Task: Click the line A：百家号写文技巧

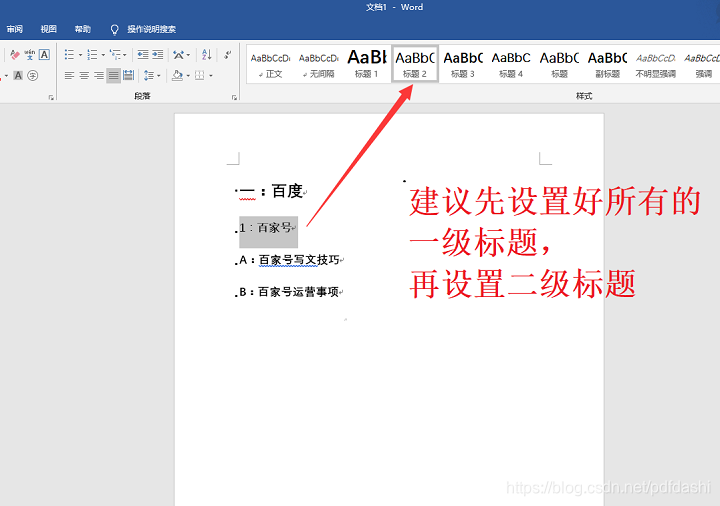Action: [x=290, y=260]
